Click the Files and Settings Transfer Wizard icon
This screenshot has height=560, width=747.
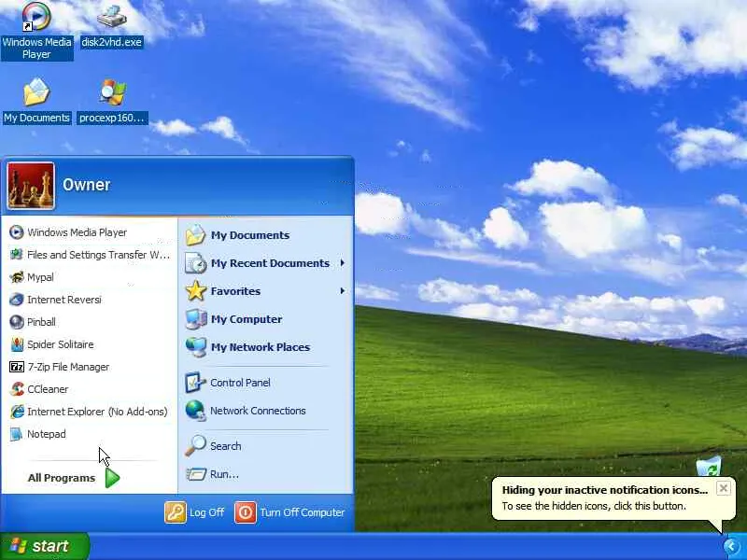(17, 255)
